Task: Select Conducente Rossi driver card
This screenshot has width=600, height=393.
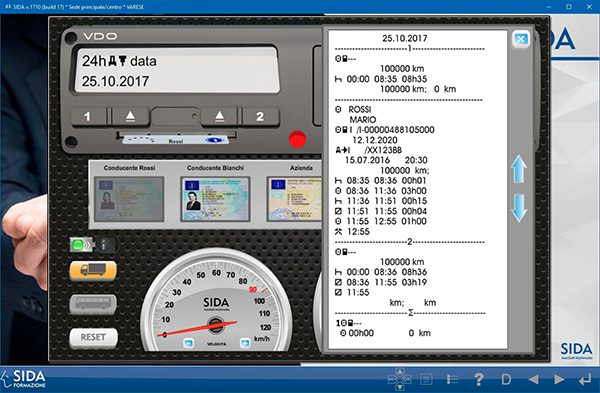Action: tap(129, 199)
